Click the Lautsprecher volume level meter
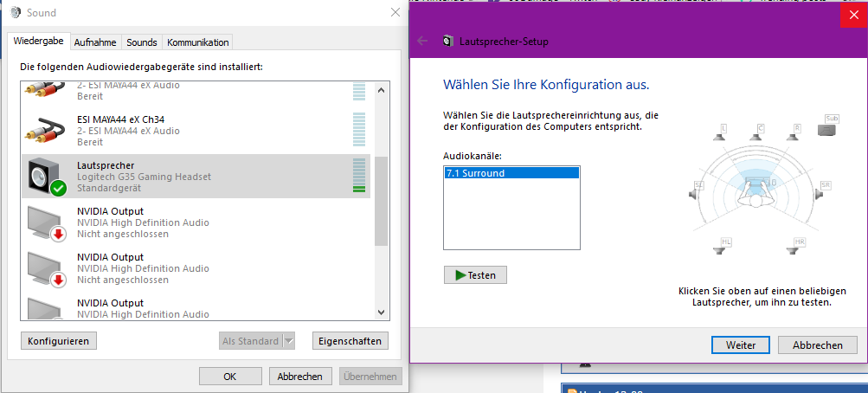This screenshot has width=868, height=393. click(359, 176)
